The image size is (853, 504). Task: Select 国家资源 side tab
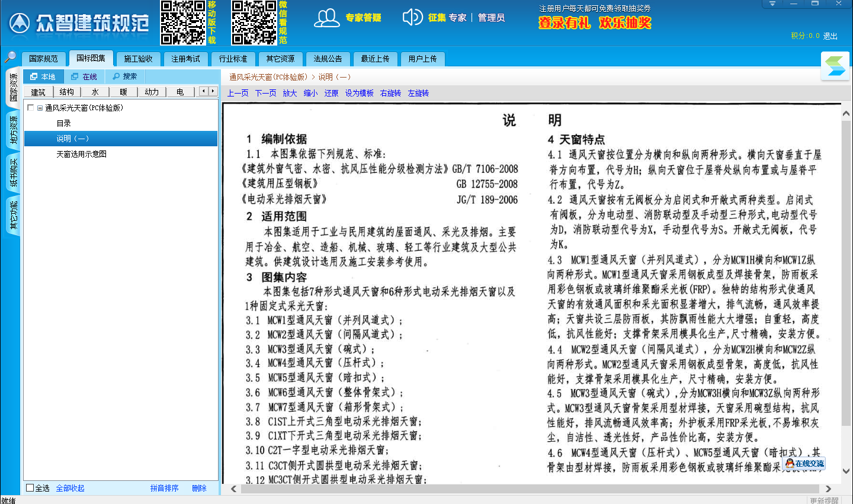tap(13, 88)
